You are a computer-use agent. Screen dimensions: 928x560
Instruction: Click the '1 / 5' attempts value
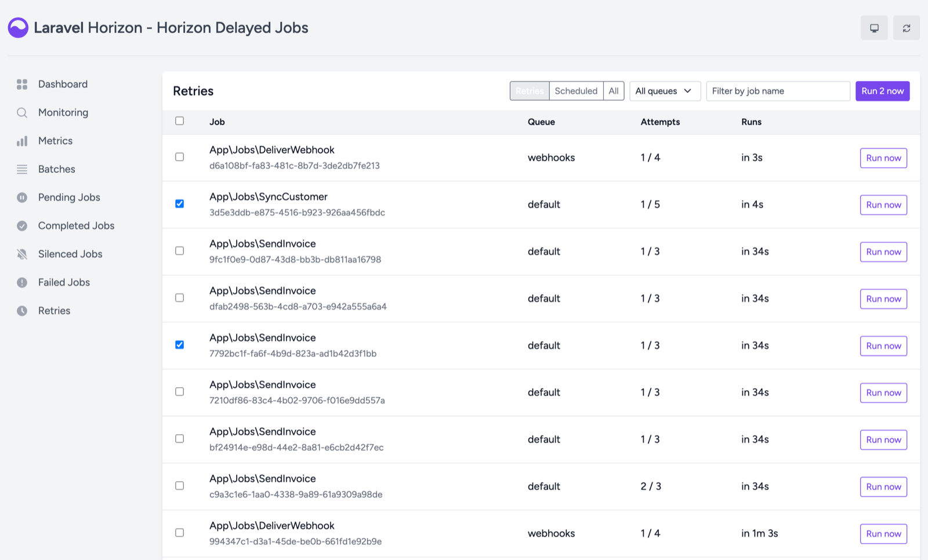[x=650, y=205]
